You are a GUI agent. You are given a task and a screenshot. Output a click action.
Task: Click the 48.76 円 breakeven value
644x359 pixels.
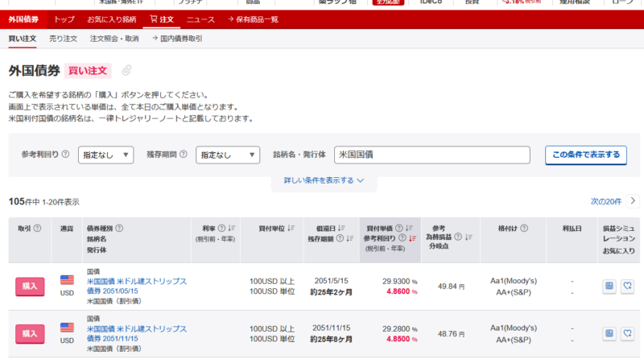(x=451, y=334)
